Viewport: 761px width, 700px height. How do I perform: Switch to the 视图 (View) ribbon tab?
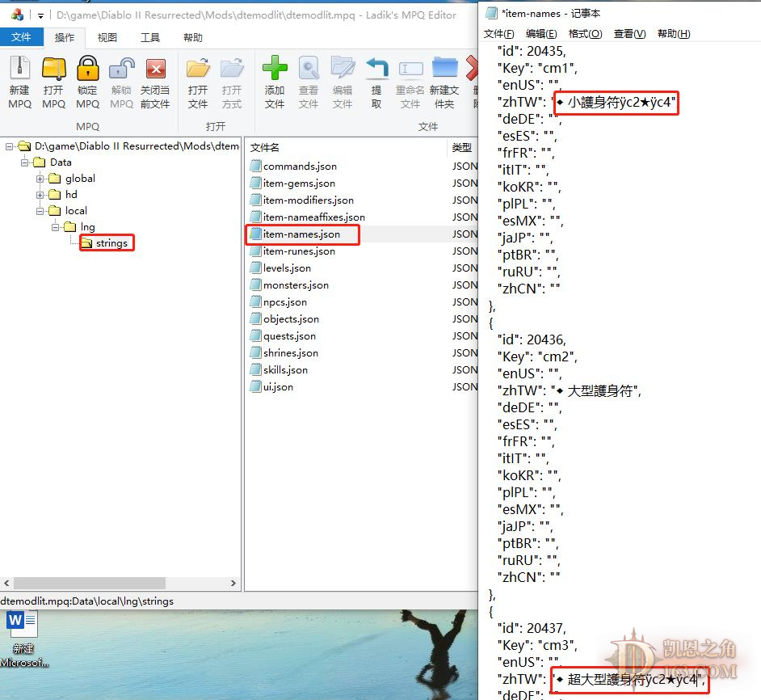[107, 37]
